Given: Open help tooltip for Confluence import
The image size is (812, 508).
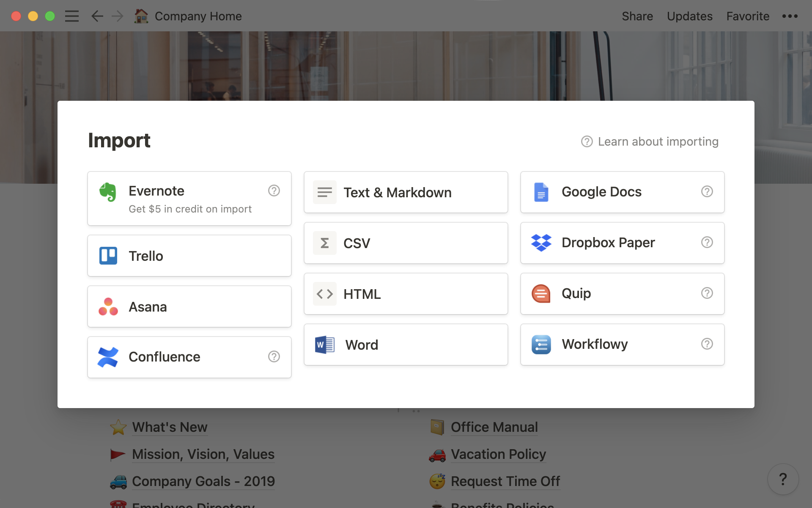Looking at the screenshot, I should point(274,356).
